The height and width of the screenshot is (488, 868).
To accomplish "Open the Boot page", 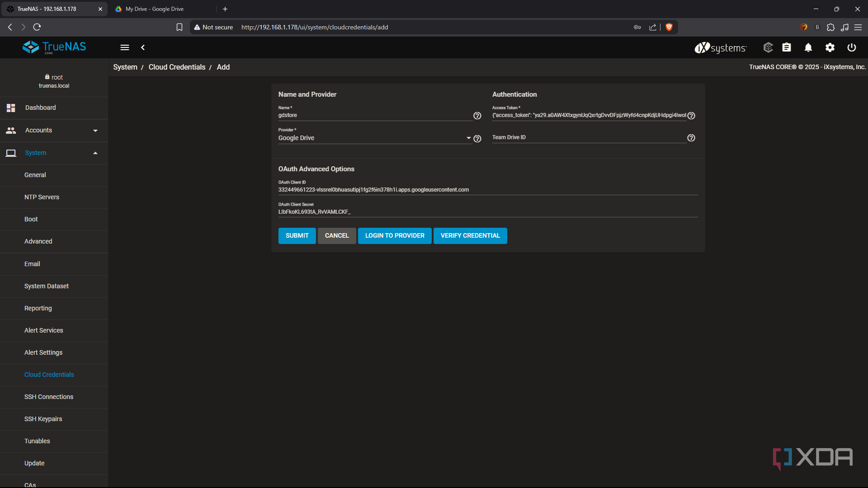I will [54, 219].
